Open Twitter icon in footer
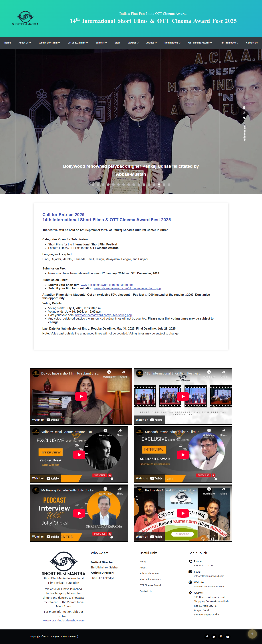This screenshot has width=262, height=644. click(214, 637)
